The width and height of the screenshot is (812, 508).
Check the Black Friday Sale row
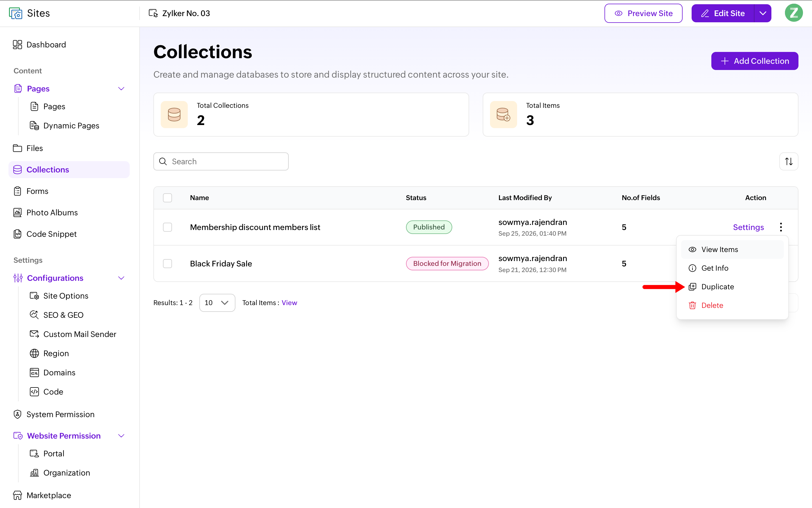click(x=167, y=264)
